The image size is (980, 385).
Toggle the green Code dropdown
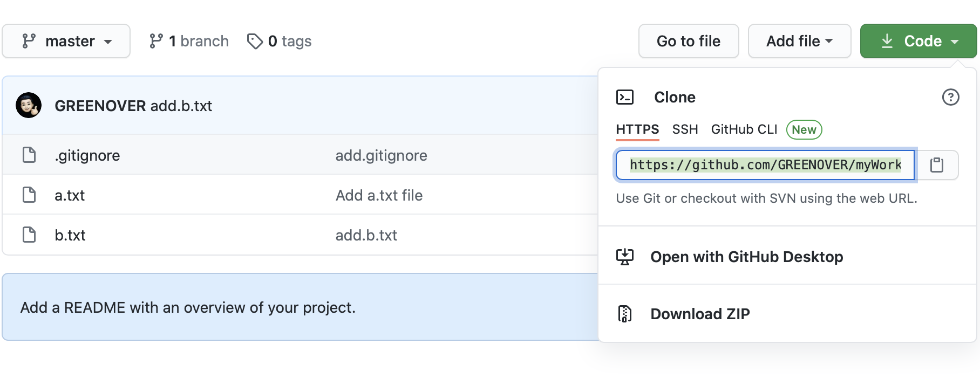(x=918, y=41)
